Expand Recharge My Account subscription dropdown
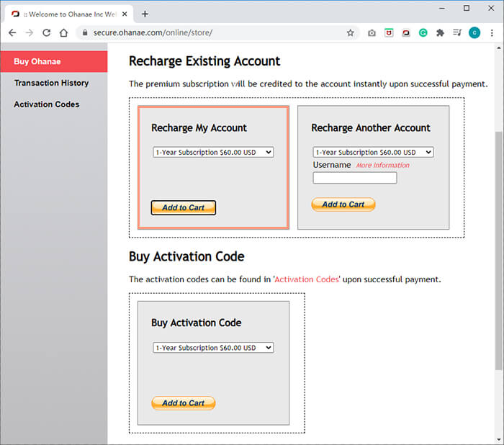 click(213, 152)
